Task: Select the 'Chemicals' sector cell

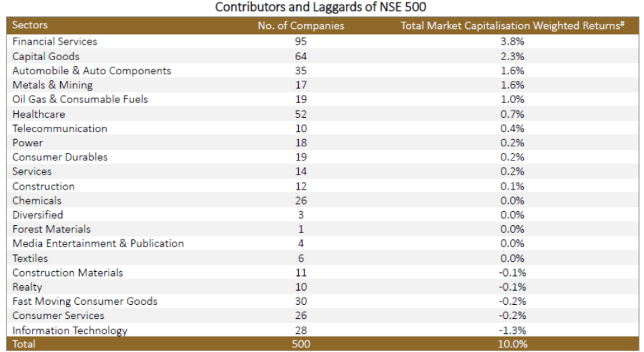Action: click(37, 201)
